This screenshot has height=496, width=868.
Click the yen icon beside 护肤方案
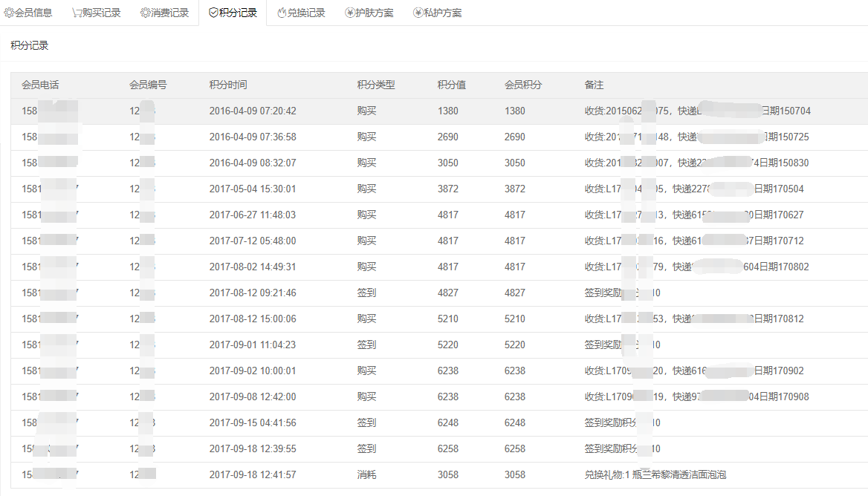click(x=350, y=13)
